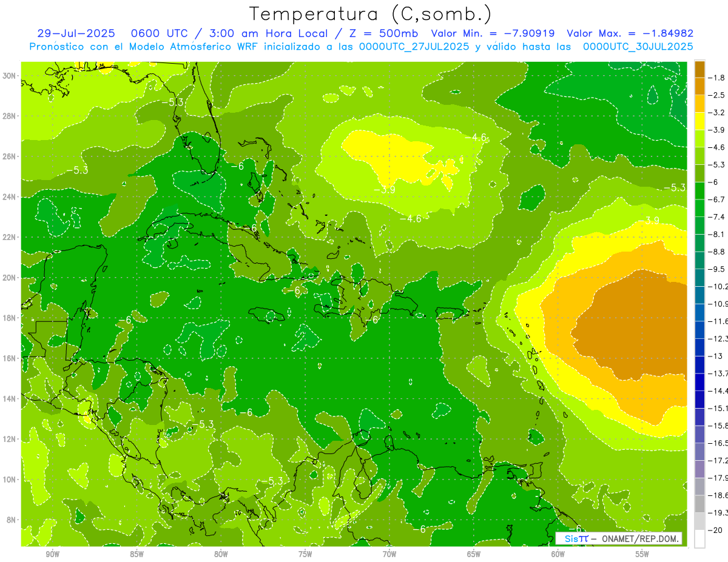This screenshot has width=728, height=562.
Task: Click the -6.7 color scale label
Action: click(716, 199)
